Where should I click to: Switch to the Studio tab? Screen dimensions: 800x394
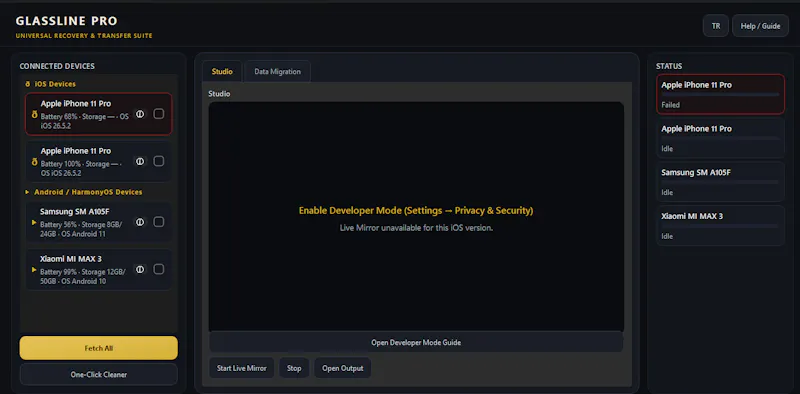coord(222,71)
